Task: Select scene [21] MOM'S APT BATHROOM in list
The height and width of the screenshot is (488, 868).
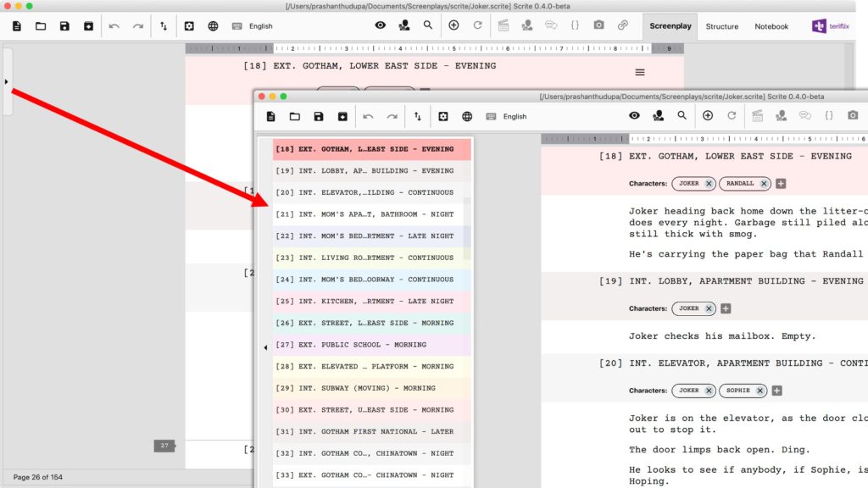Action: (371, 214)
